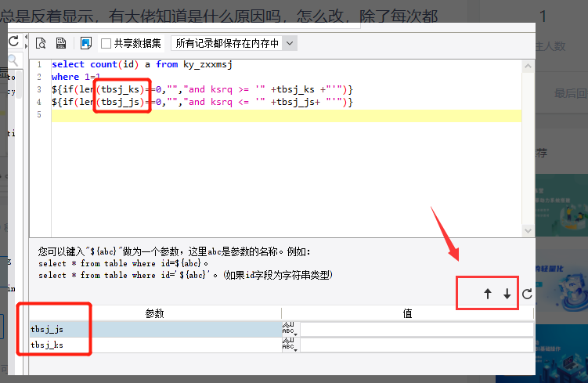
Task: Open the value type selector for tbsj_ks
Action: pos(290,345)
